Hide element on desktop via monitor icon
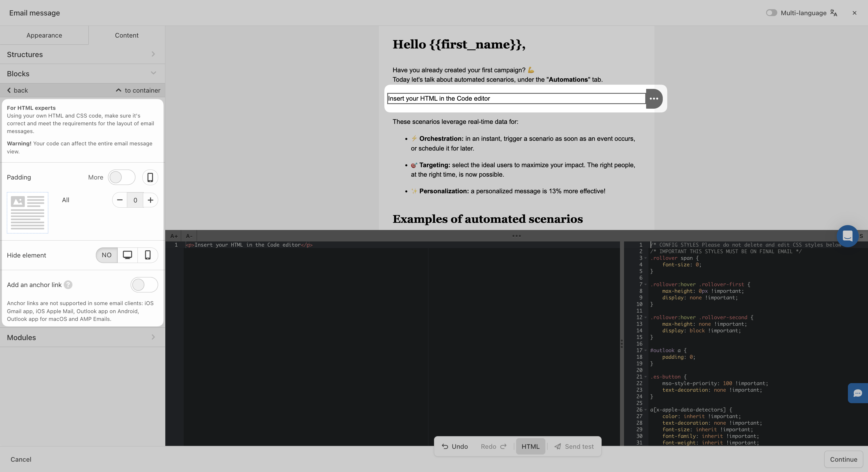The height and width of the screenshot is (472, 868). (127, 255)
